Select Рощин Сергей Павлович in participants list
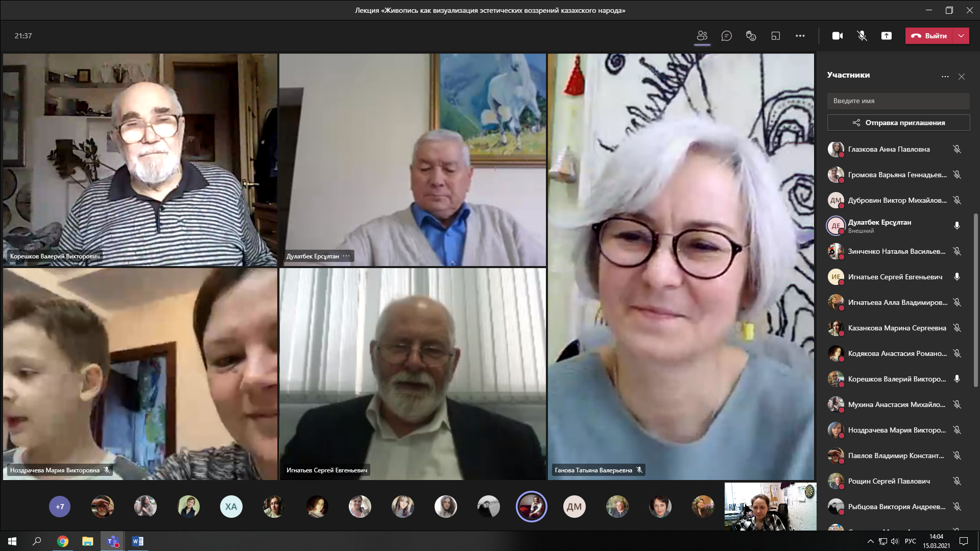 pyautogui.click(x=889, y=481)
